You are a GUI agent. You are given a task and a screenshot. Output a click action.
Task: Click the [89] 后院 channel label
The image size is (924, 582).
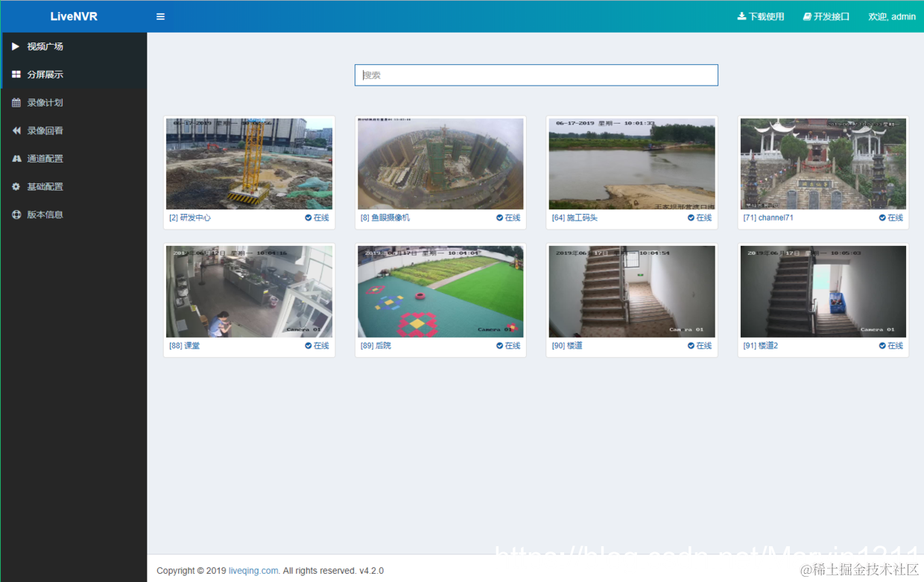[376, 346]
